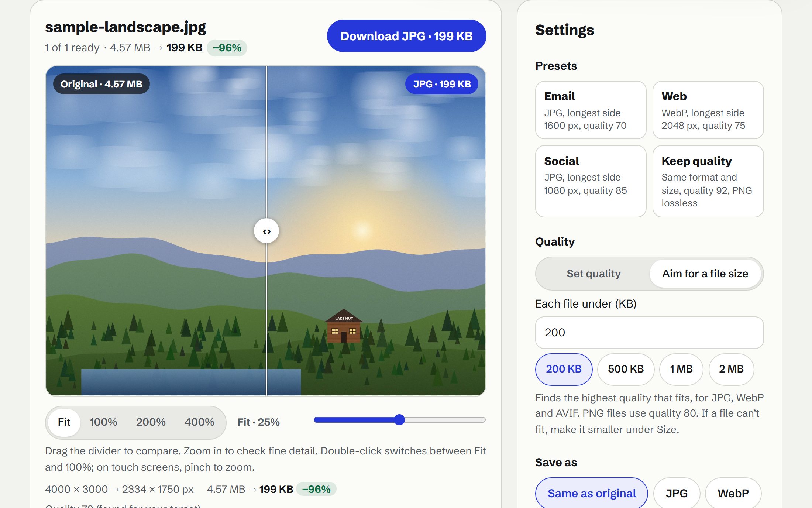Image resolution: width=812 pixels, height=508 pixels.
Task: Pick the 1 MB size chip
Action: pyautogui.click(x=681, y=369)
